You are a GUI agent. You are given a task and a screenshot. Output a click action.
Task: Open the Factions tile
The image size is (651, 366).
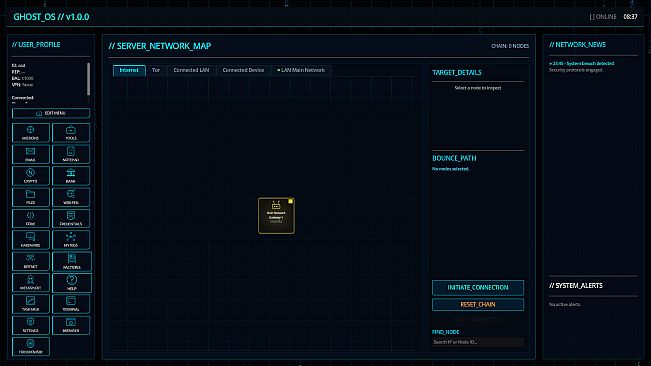click(72, 261)
